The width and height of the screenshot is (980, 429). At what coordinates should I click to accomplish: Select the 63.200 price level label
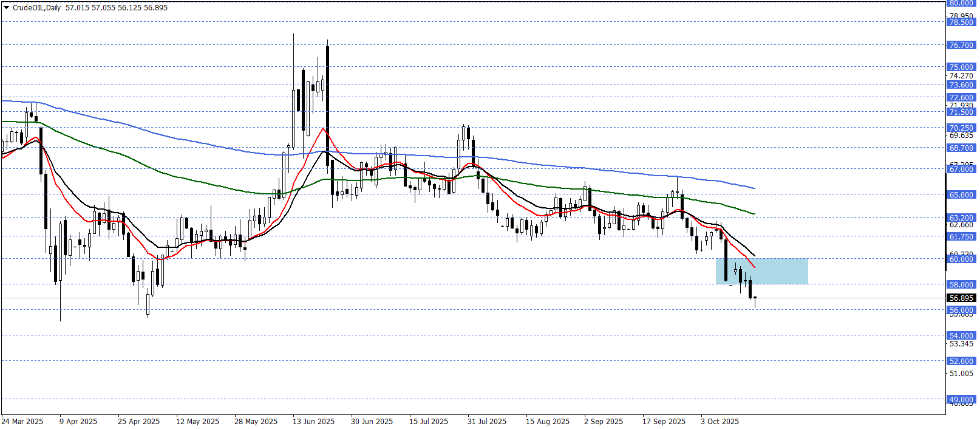tap(961, 218)
